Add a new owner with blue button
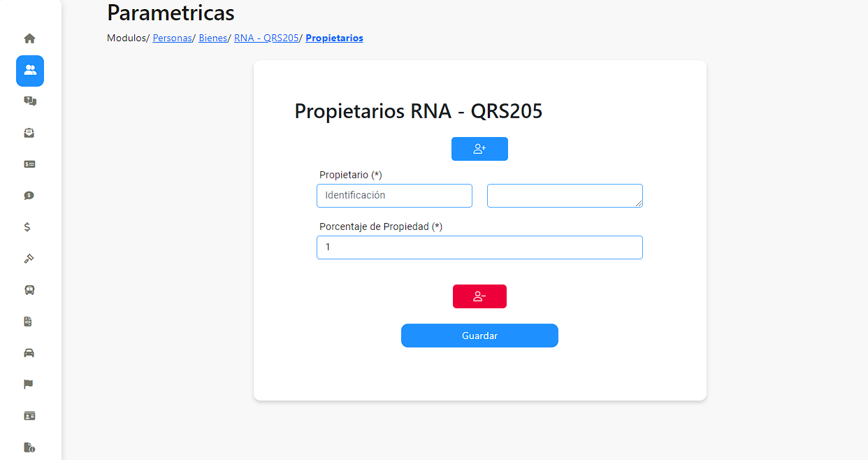Screen dimensions: 868x460 [479, 149]
